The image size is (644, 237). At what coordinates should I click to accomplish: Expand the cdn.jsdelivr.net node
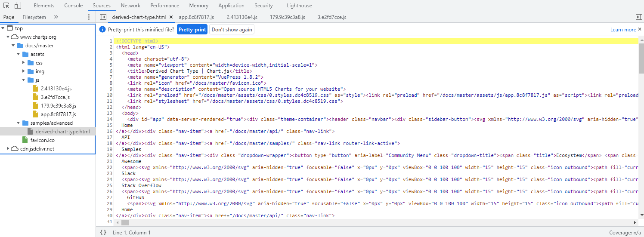click(x=8, y=149)
